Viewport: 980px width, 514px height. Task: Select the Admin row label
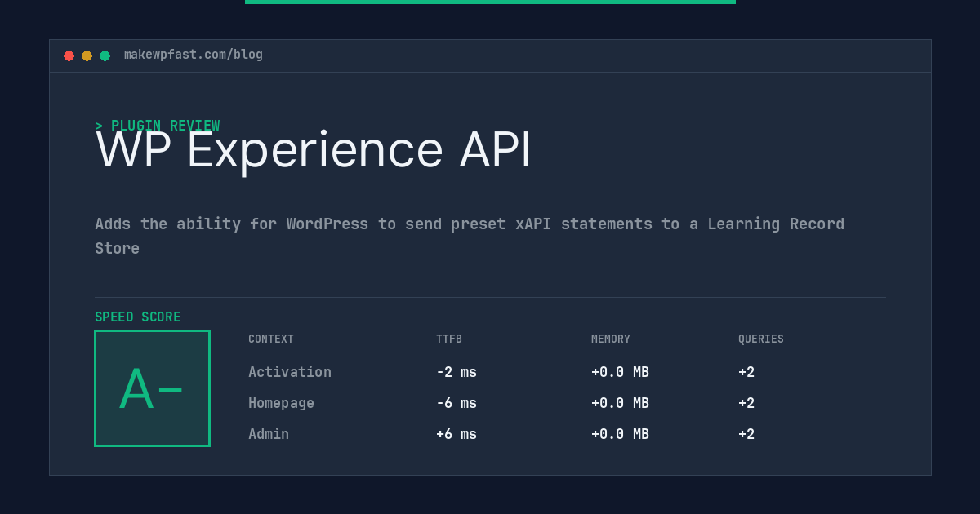[269, 434]
